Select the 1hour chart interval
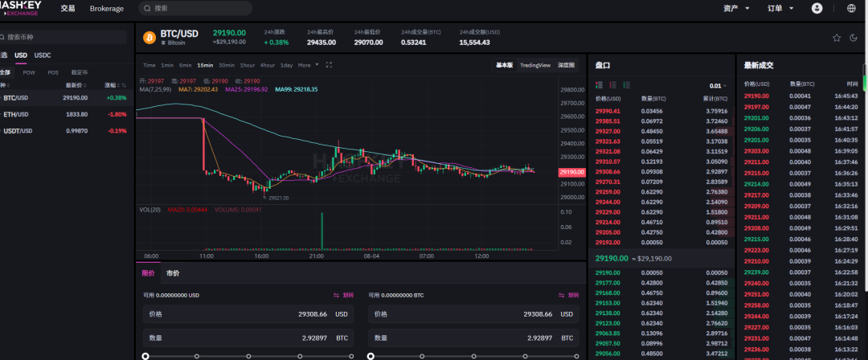 (248, 65)
